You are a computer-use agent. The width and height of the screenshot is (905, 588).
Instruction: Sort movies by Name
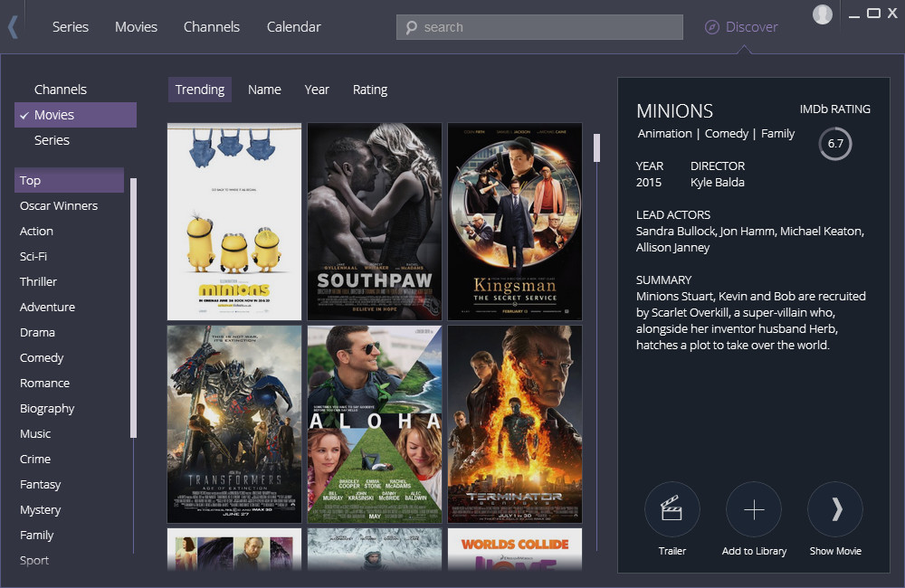[x=264, y=90]
